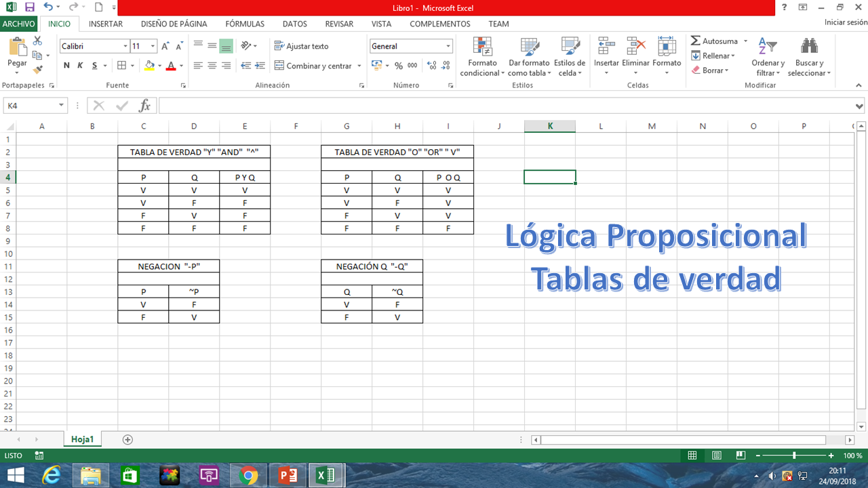Open Google Chrome from the taskbar
The image size is (868, 488).
pyautogui.click(x=248, y=474)
